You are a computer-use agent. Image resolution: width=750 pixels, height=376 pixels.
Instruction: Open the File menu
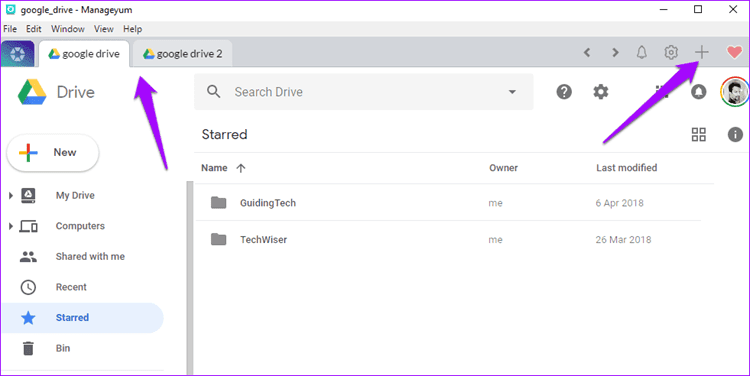10,29
